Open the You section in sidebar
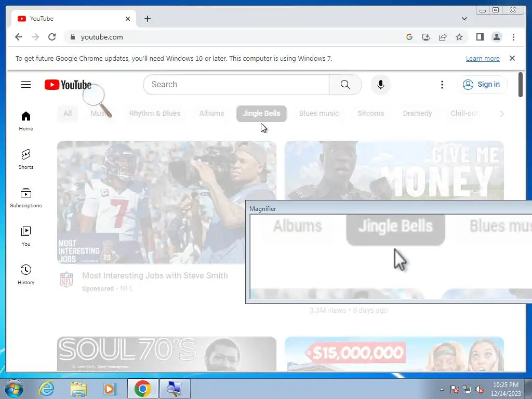The height and width of the screenshot is (399, 532). [x=26, y=236]
